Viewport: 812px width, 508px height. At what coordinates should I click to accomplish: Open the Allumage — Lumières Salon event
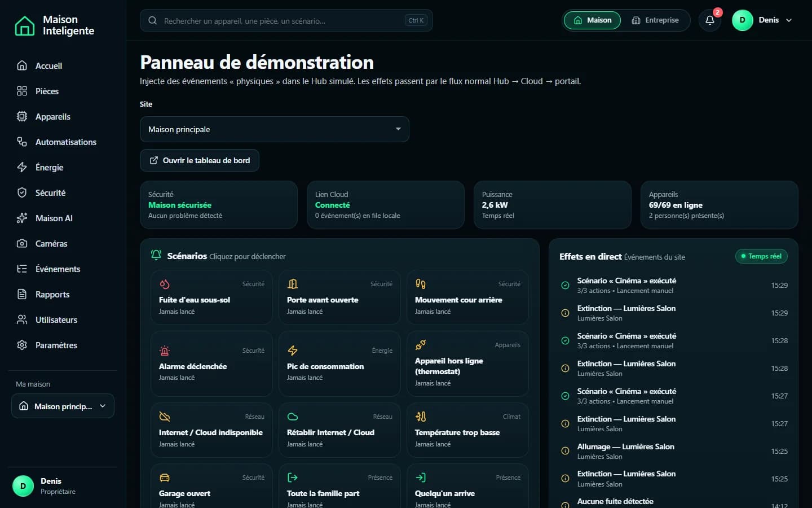pos(673,451)
